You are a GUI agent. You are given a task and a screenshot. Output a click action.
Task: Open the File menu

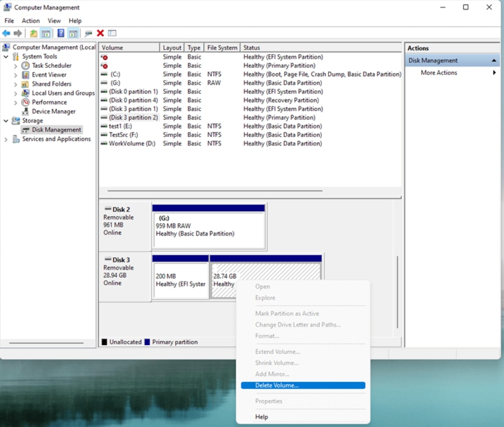9,20
